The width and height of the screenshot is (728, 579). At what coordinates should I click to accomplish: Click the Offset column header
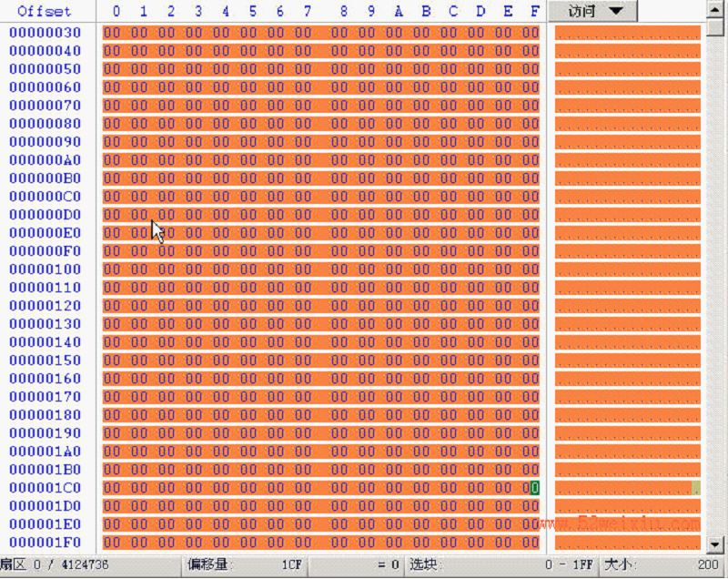[x=45, y=11]
